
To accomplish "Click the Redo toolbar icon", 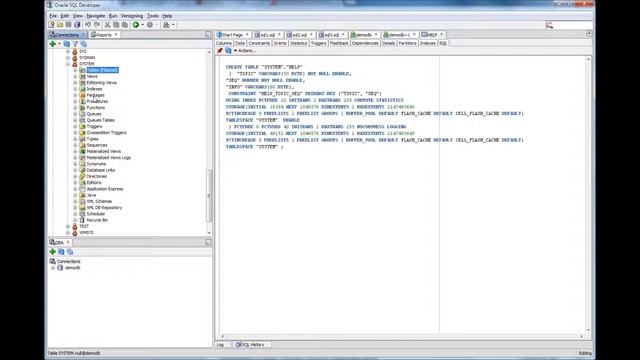I will 97,25.
